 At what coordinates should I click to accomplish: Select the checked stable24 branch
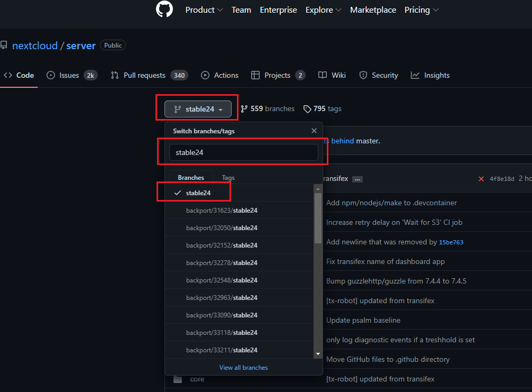[240, 193]
